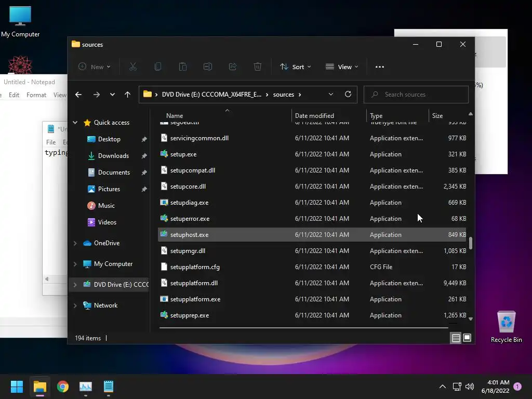Open recent locations dropdown chevron
532x399 pixels.
pos(112,95)
